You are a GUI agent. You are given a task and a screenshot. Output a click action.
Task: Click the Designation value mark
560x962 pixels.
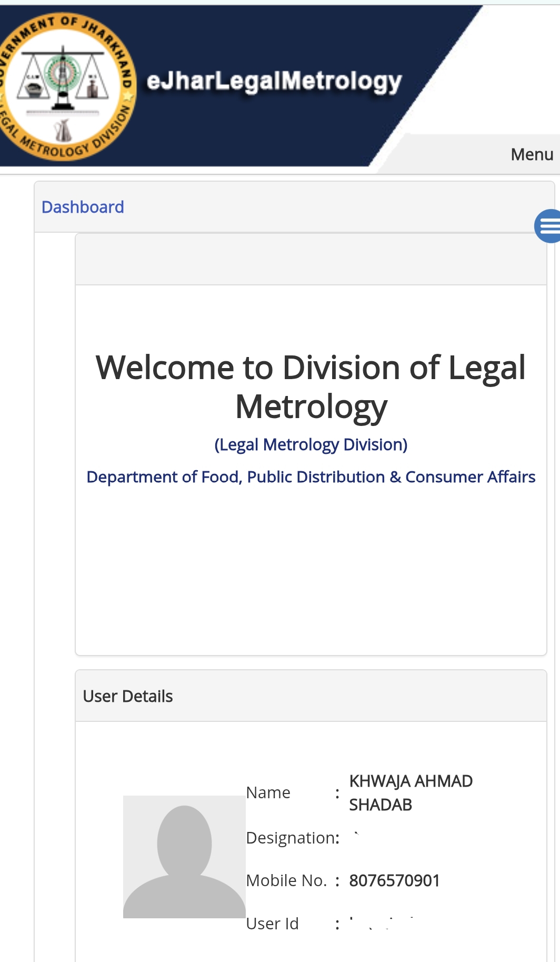click(x=357, y=834)
